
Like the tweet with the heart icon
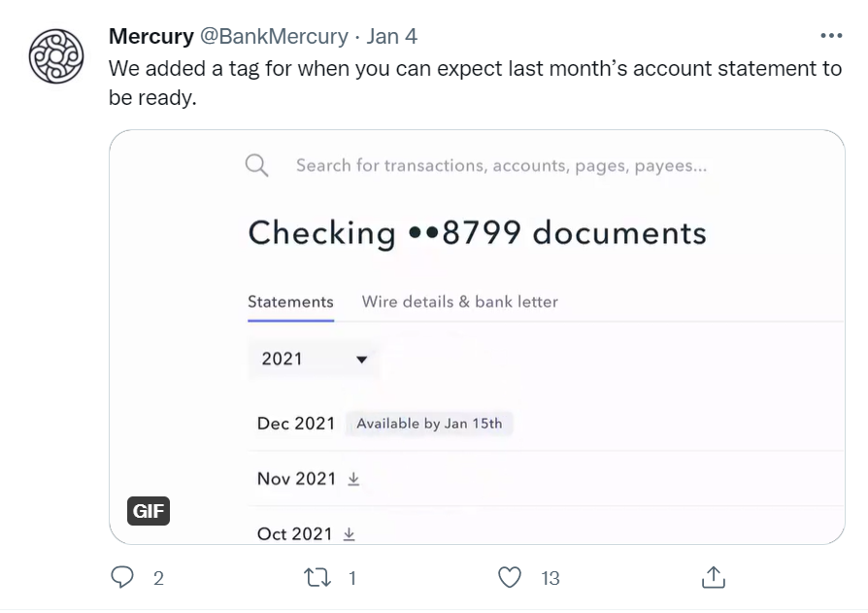coord(510,578)
